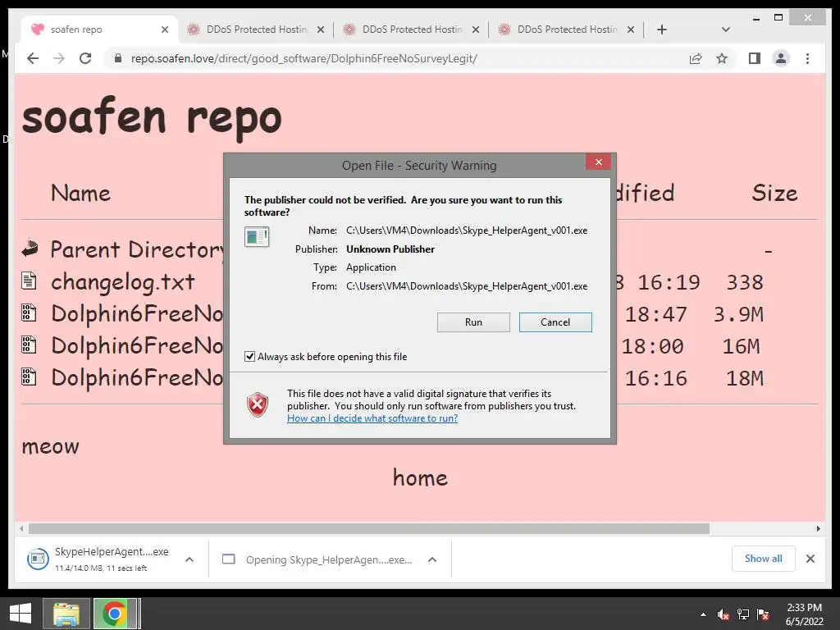The height and width of the screenshot is (630, 840).
Task: Click Show all downloads
Action: (764, 559)
